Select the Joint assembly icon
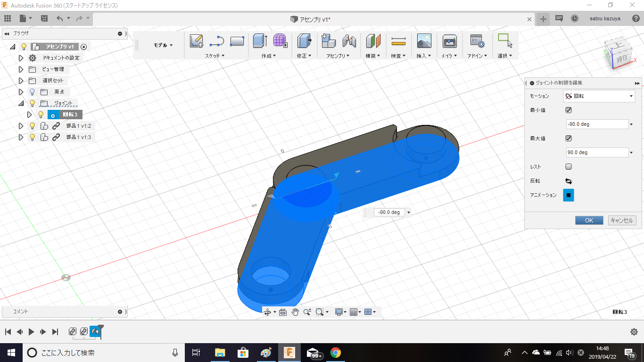 click(349, 41)
